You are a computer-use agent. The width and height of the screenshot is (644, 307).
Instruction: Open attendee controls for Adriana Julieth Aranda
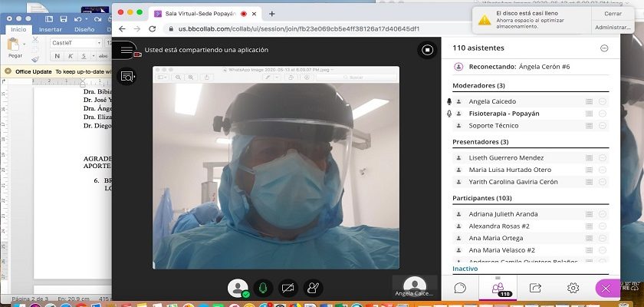point(603,214)
